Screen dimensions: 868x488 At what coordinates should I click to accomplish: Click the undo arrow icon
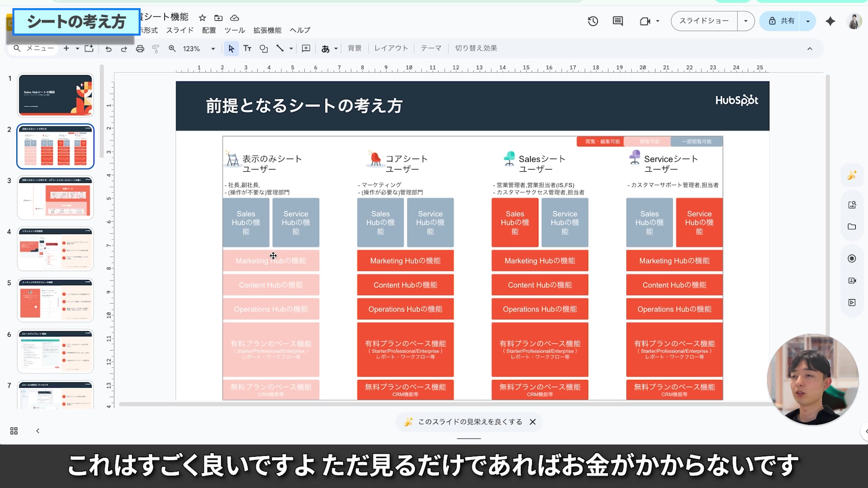coord(108,48)
